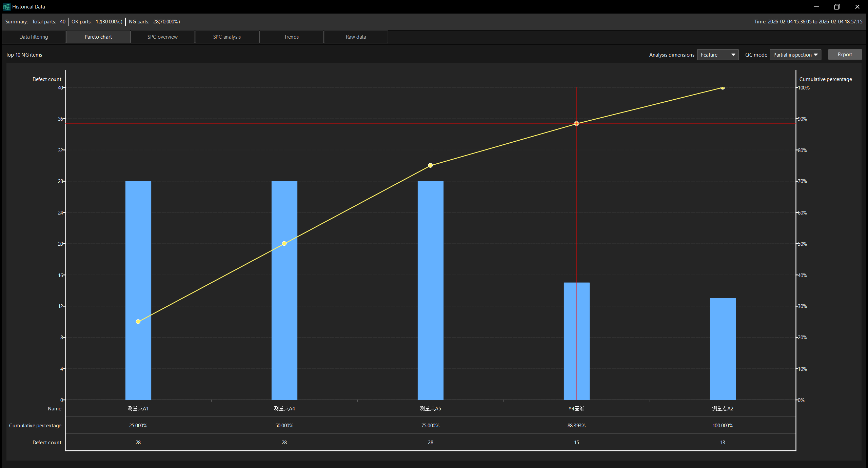Click the Top 10 NG items label
The height and width of the screenshot is (468, 868).
click(x=24, y=55)
